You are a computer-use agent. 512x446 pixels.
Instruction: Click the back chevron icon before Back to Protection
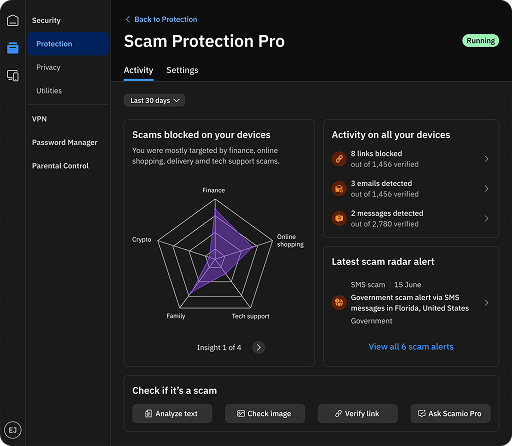(x=128, y=19)
